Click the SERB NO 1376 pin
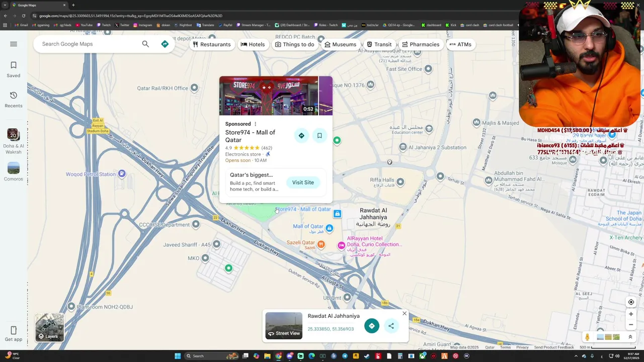Viewport: 644px width, 362px height. [371, 84]
